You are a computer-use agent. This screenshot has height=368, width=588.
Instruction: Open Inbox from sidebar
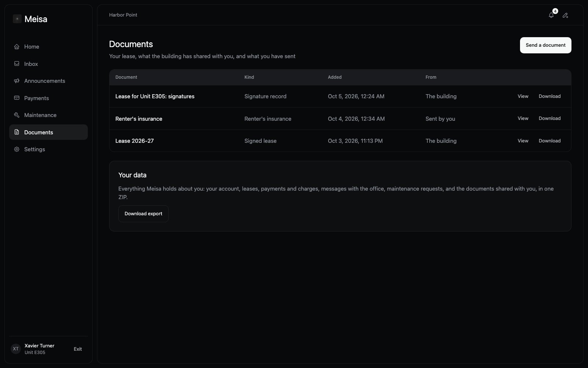point(49,64)
